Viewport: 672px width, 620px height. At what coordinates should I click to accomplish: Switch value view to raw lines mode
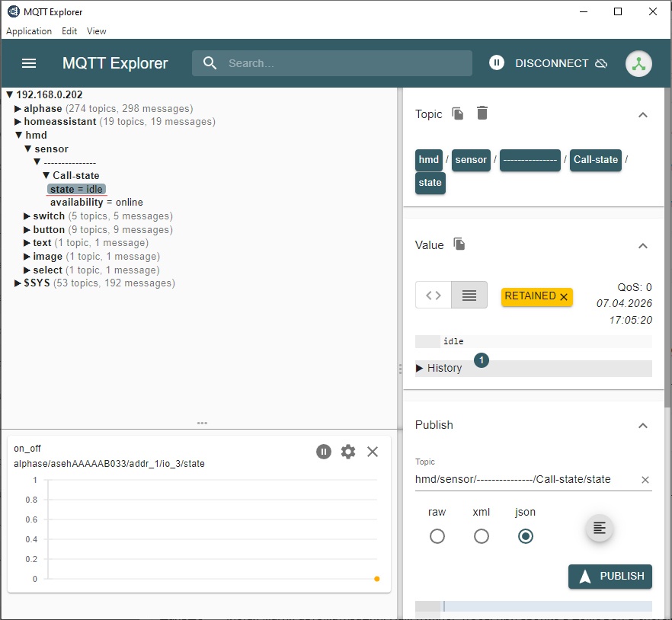click(469, 296)
